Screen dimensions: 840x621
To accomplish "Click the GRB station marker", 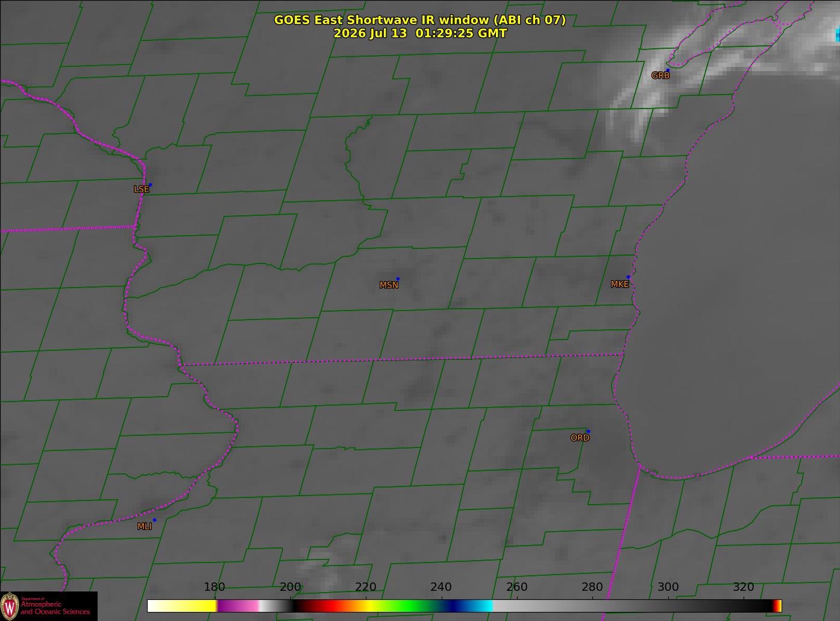I will coord(667,71).
